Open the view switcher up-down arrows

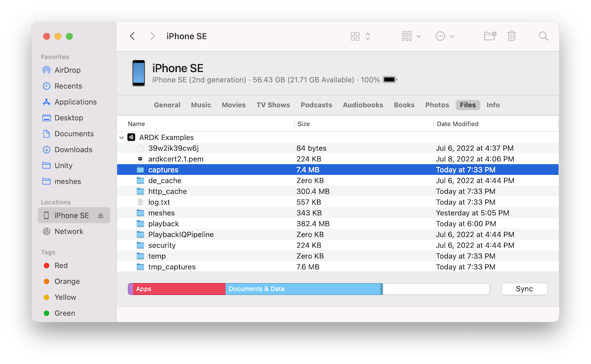coord(368,36)
